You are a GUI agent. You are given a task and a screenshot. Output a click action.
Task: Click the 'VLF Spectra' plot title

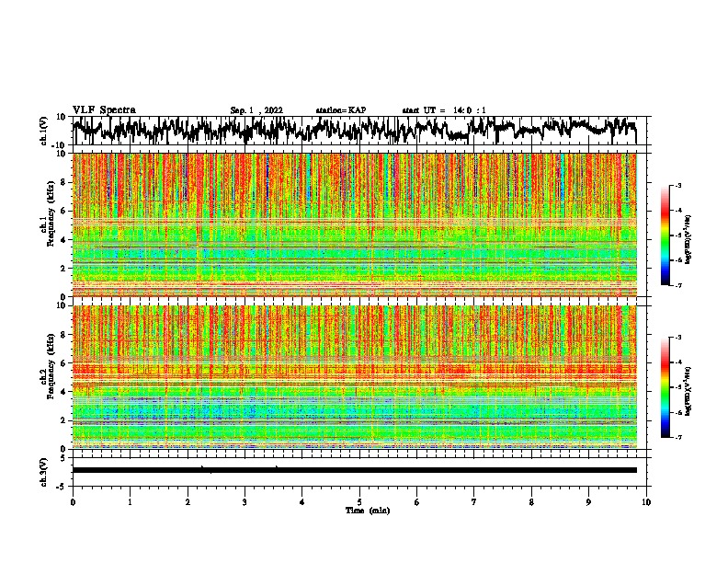coord(104,110)
